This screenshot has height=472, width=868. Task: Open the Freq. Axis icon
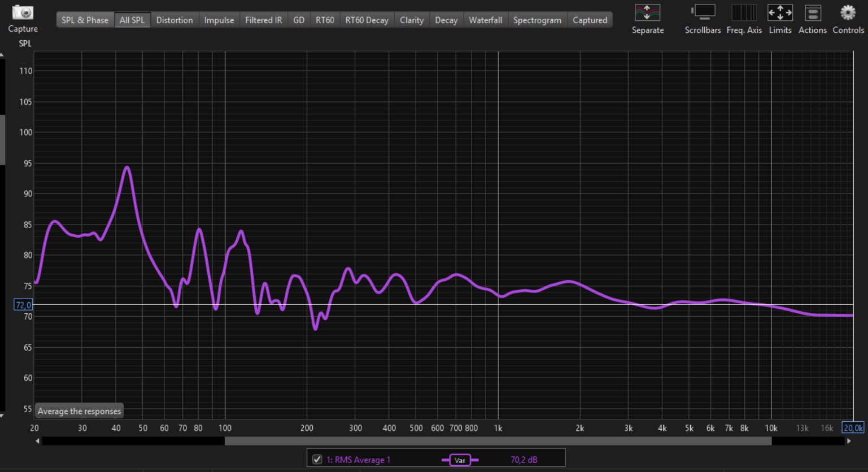tap(743, 13)
